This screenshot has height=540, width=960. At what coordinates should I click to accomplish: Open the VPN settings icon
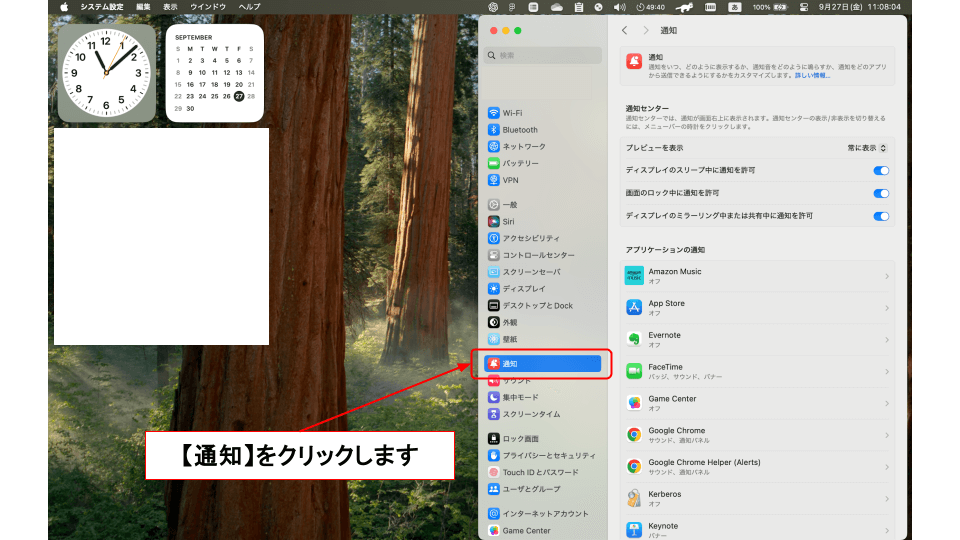tap(494, 180)
